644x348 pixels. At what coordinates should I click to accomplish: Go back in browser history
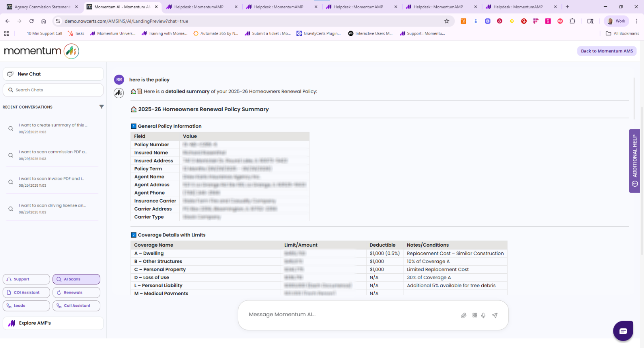[8, 21]
